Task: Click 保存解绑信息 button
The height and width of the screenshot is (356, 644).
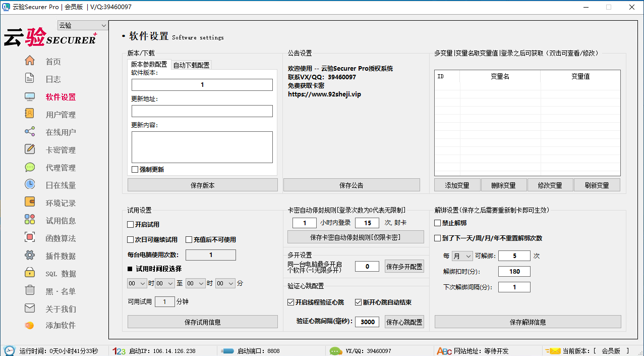Action: coord(528,322)
